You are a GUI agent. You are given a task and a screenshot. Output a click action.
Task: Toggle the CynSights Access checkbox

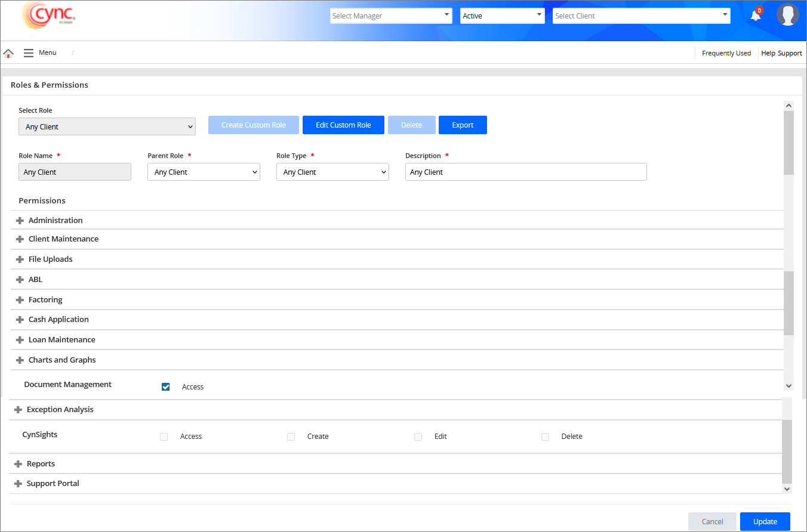coord(164,437)
